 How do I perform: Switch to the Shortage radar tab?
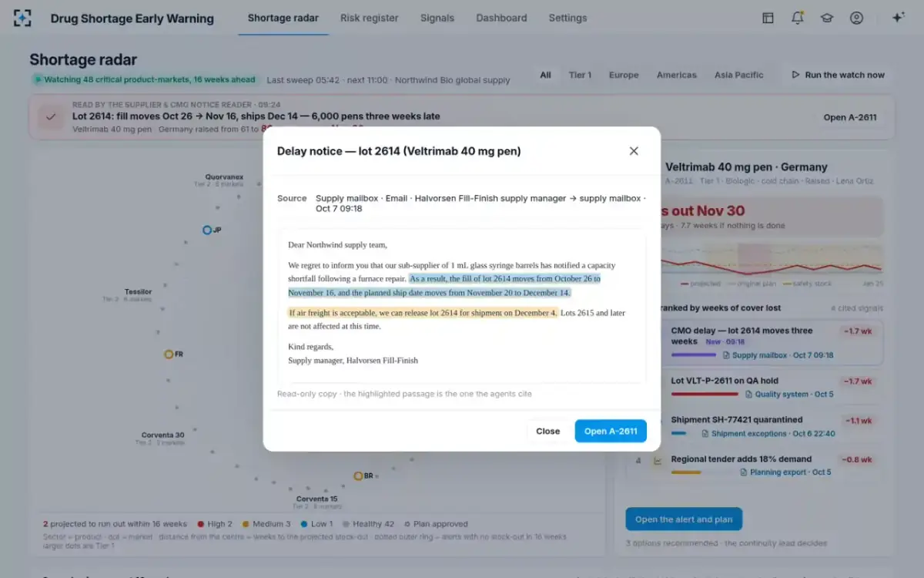(x=283, y=18)
